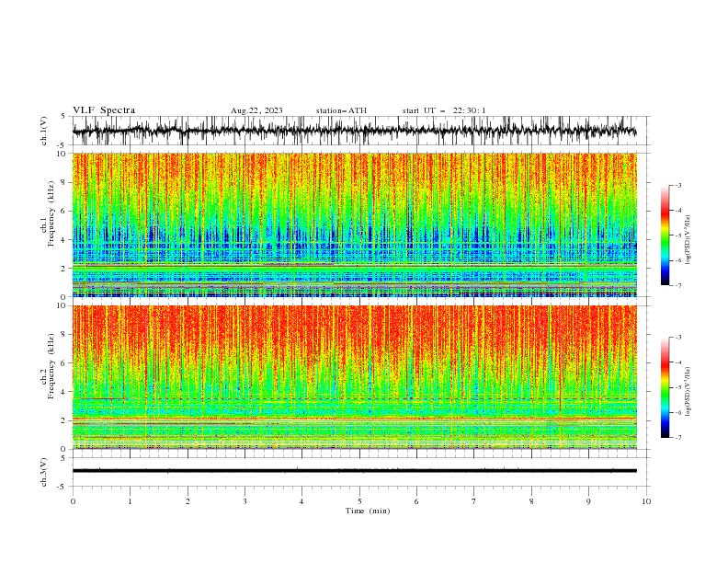Click the "-7" label on ch.1 color bar
This screenshot has height=563, width=728.
(677, 286)
